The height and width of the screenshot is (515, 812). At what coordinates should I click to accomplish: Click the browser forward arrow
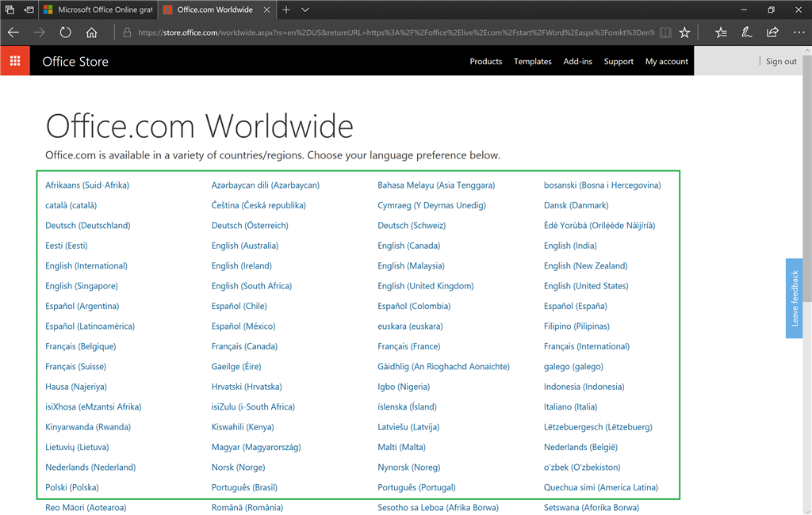point(40,32)
